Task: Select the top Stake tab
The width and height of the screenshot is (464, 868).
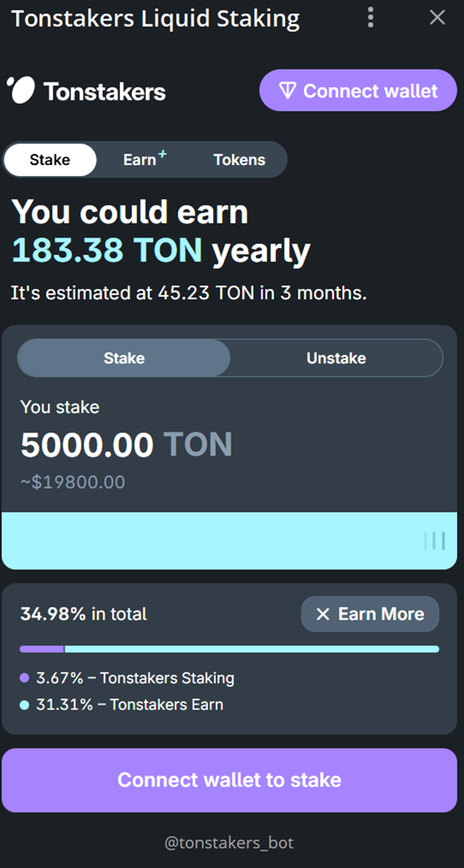Action: coord(50,160)
